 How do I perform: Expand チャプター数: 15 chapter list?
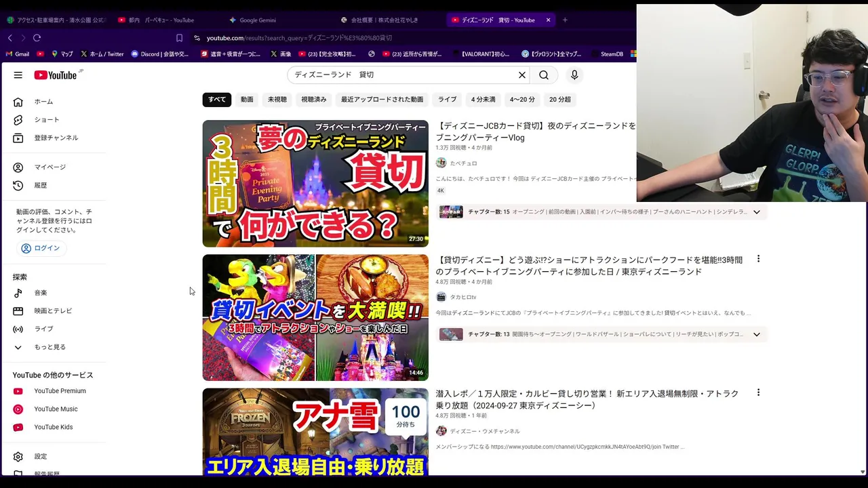757,212
